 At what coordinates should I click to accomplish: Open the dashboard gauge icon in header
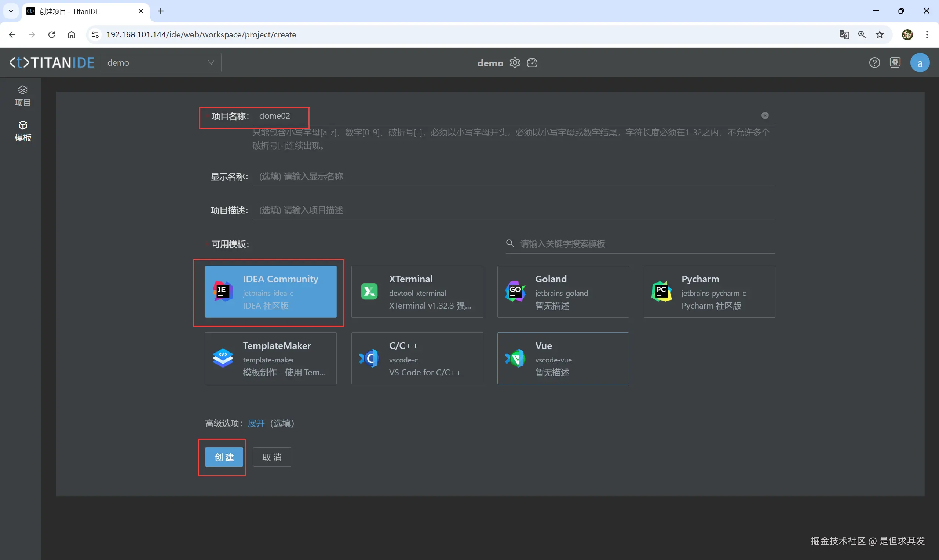[532, 63]
